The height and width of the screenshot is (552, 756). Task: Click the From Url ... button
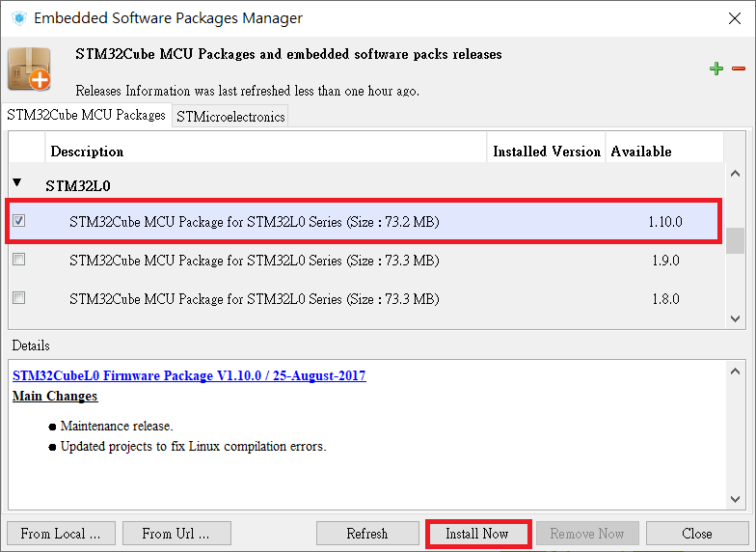click(x=176, y=533)
